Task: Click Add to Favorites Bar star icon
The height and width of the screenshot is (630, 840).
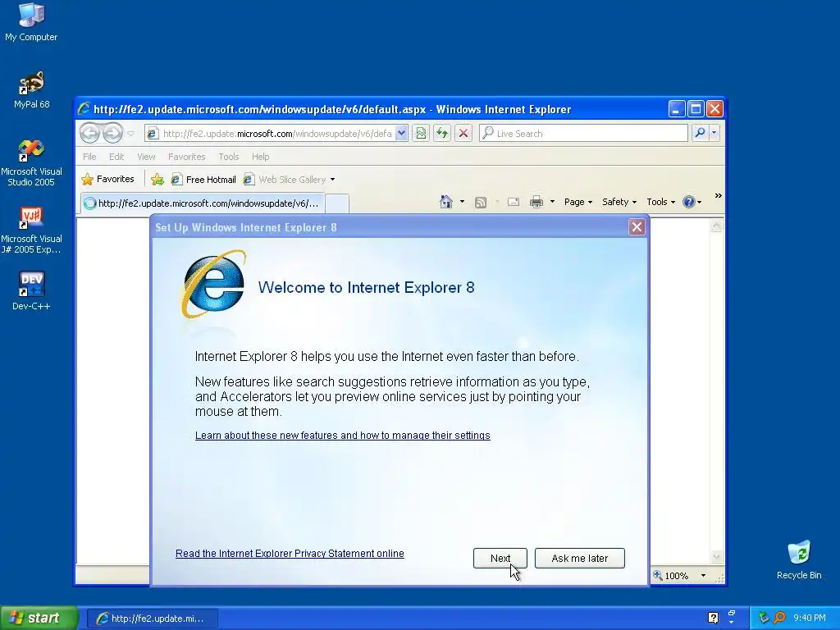Action: coord(157,180)
